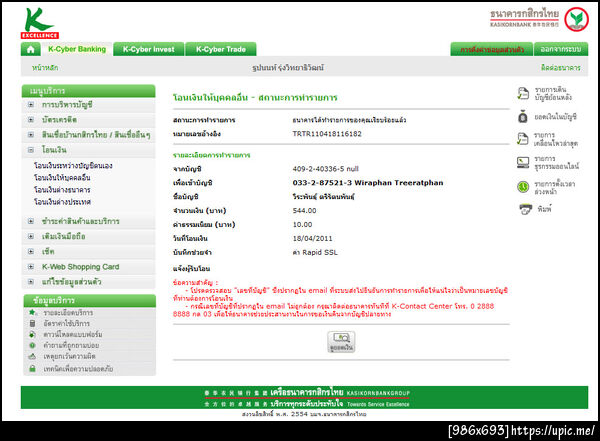Screen dimensions: 600x441
Task: Click memo text ค่า Rapid SSL
Action: [315, 252]
